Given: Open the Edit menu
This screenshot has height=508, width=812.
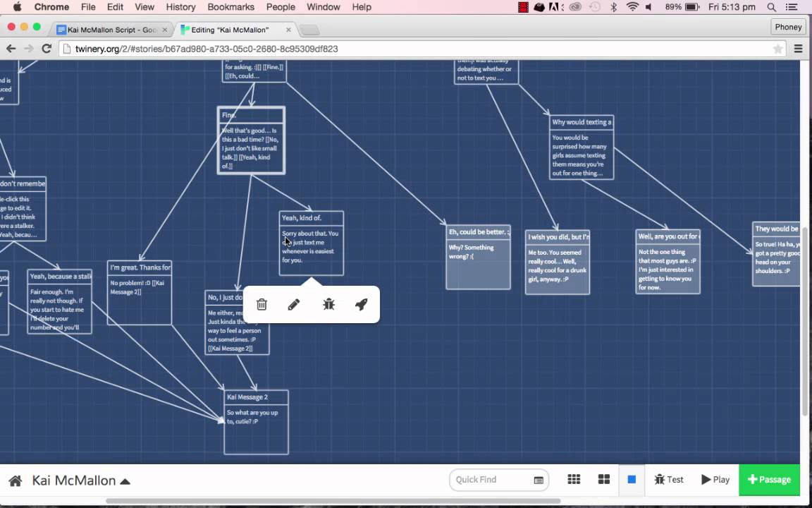Looking at the screenshot, I should point(115,7).
